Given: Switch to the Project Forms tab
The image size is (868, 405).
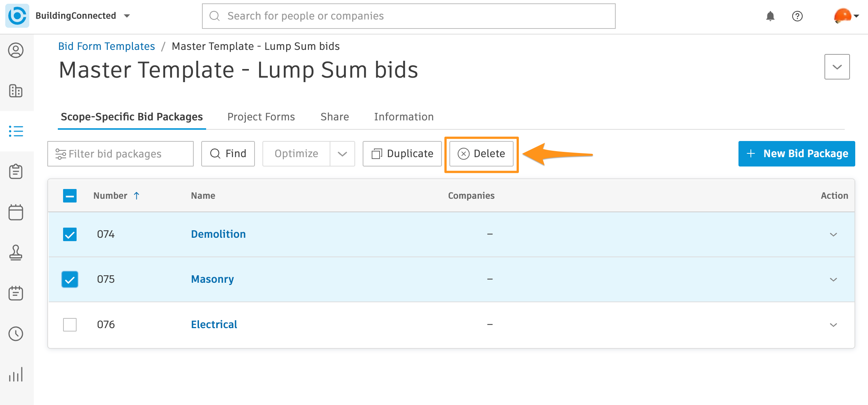Looking at the screenshot, I should click(x=261, y=117).
